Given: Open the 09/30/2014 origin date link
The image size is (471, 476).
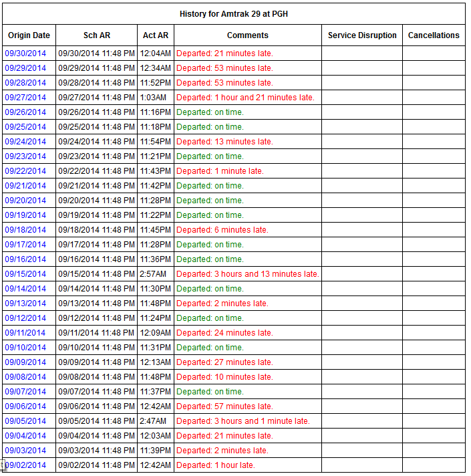Looking at the screenshot, I should click(25, 53).
